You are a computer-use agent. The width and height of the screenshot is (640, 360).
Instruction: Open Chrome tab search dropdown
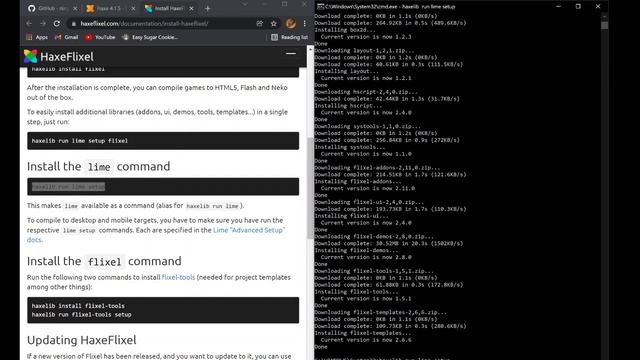(244, 4)
